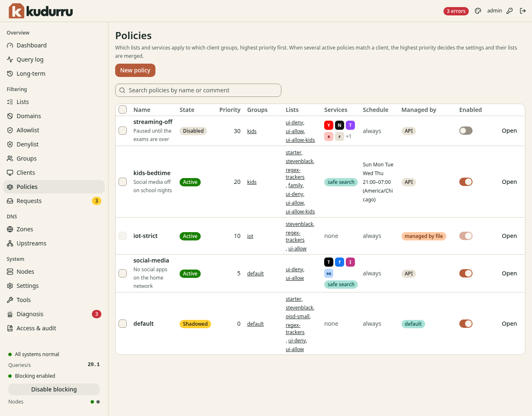This screenshot has height=416, width=532.
Task: Click the kudurru logo
Action: 41,11
